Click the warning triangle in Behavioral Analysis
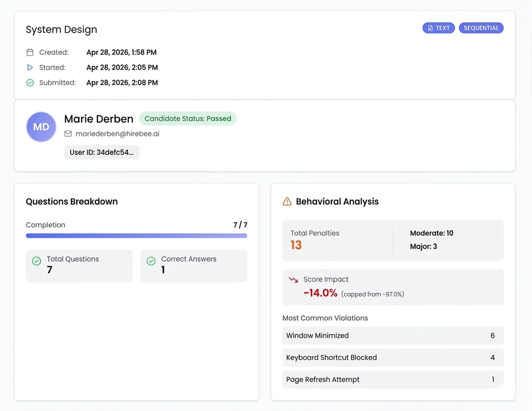532x411 pixels. [287, 202]
